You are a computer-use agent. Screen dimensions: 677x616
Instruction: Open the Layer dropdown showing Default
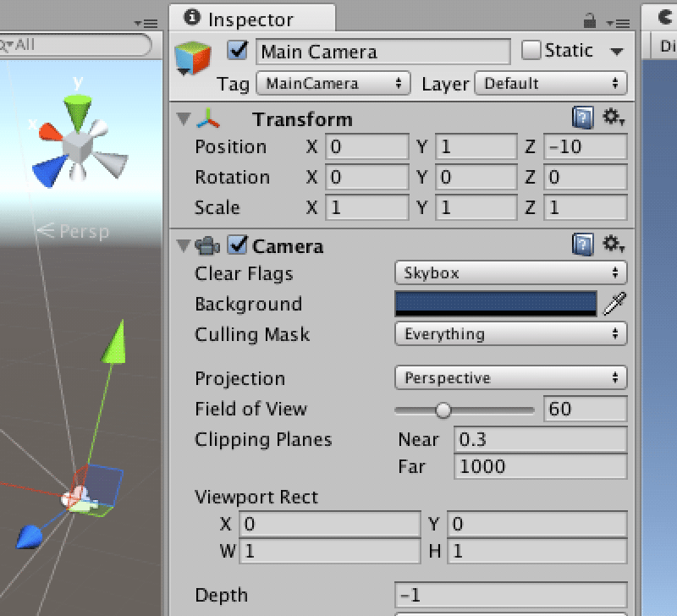point(551,83)
